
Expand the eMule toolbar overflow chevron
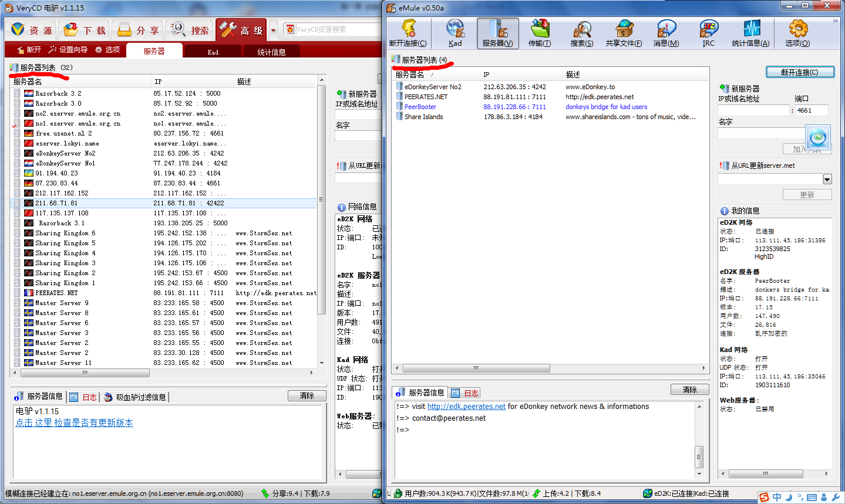pos(835,21)
